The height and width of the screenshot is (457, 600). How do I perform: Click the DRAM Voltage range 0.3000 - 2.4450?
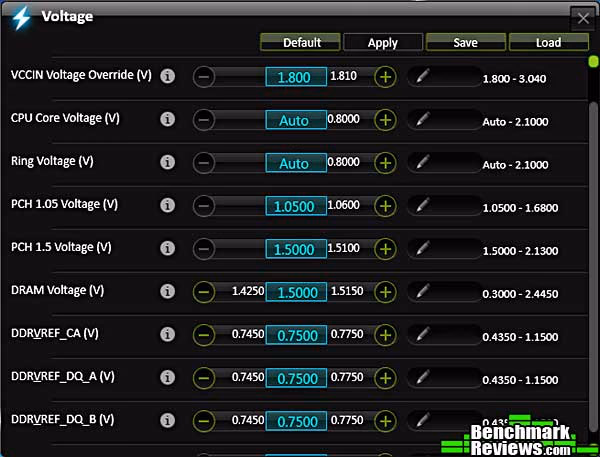520,294
